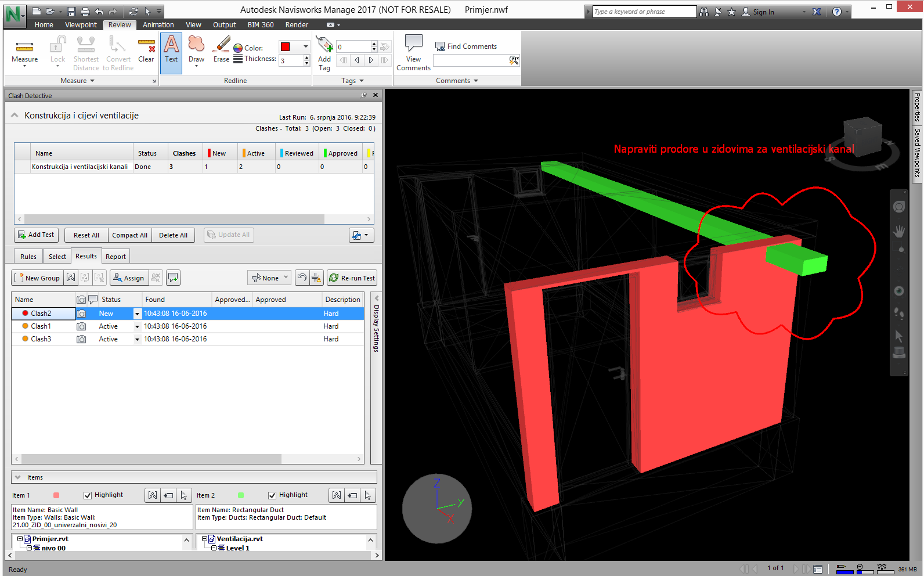Open the Viewpoint ribbon tab
This screenshot has height=576, width=924.
[81, 25]
